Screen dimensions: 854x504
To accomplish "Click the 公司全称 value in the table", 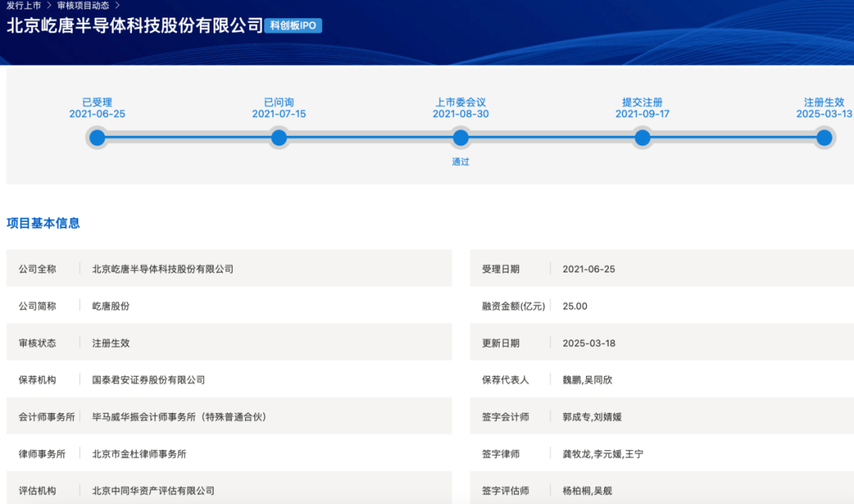I will 163,269.
